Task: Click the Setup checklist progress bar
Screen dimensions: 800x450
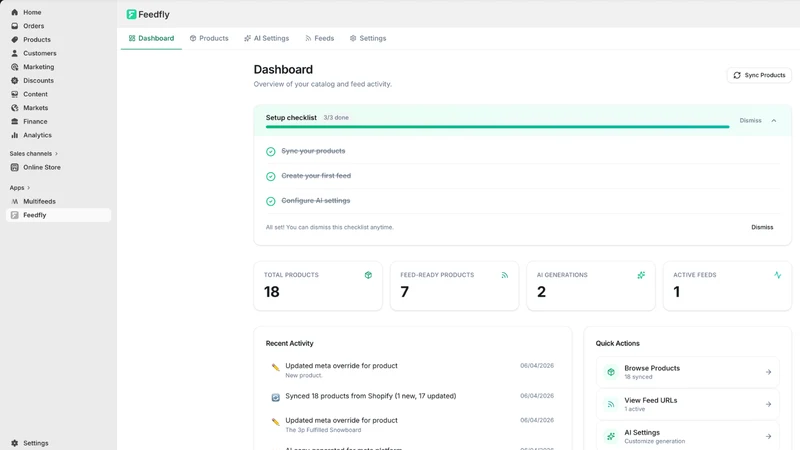Action: click(x=497, y=127)
